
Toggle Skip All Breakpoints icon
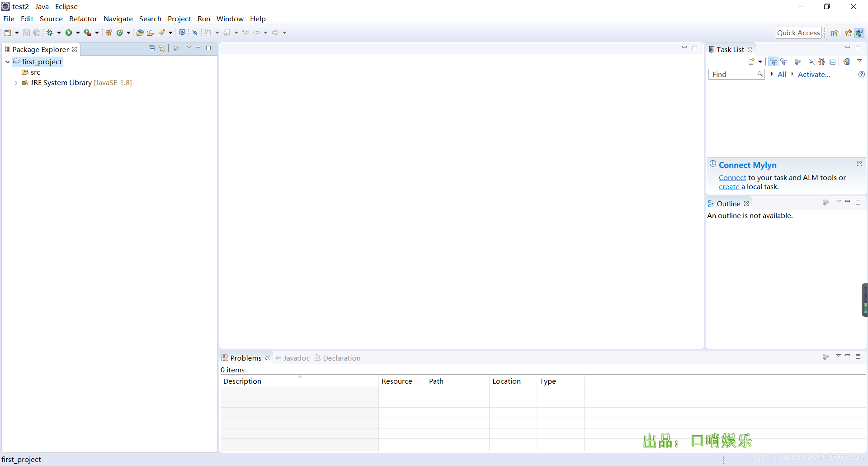coord(195,33)
